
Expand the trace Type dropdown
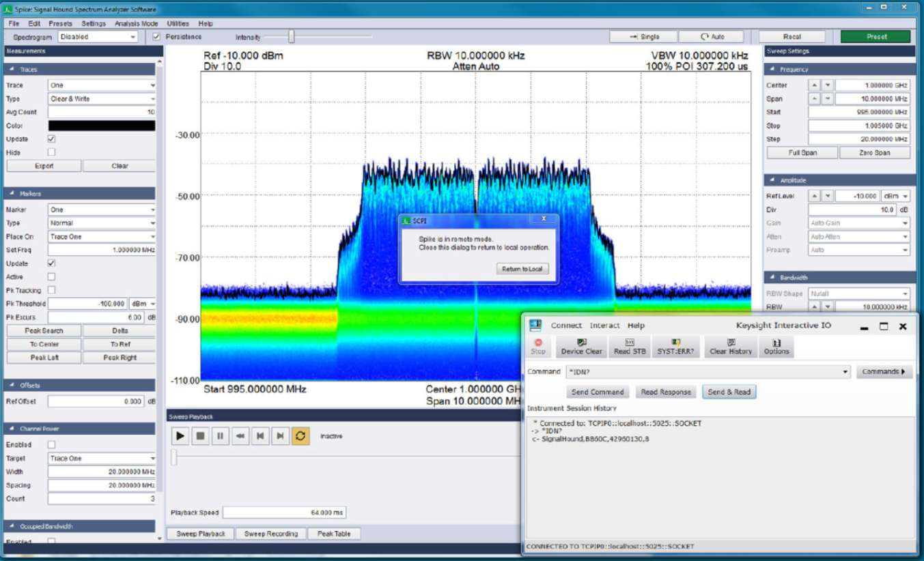click(x=101, y=99)
